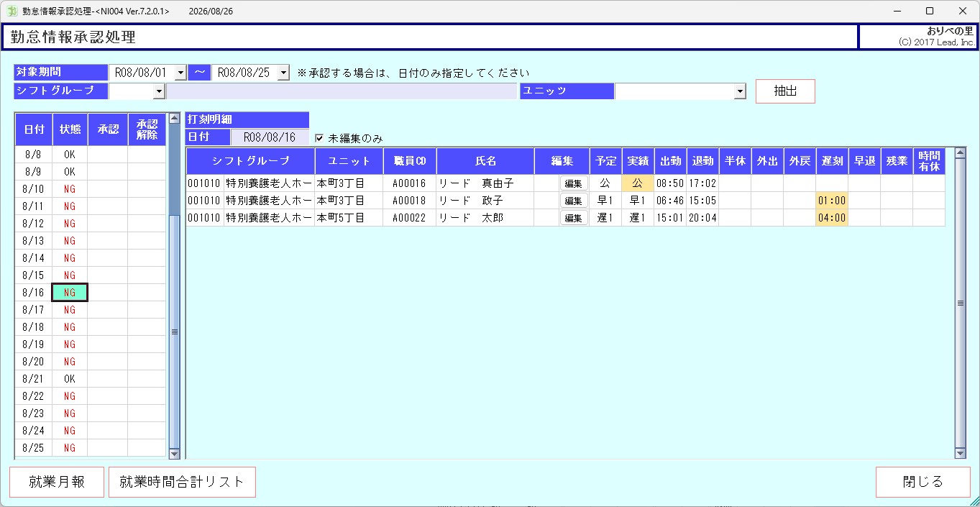Image resolution: width=980 pixels, height=507 pixels.
Task: Click the 時間有休 column header
Action: (x=929, y=161)
